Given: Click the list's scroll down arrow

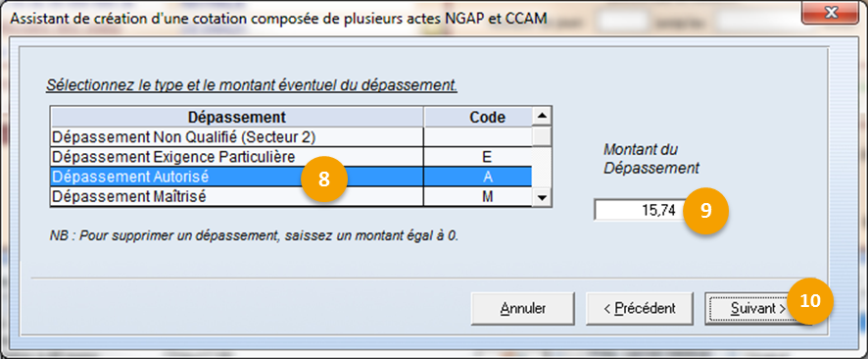Looking at the screenshot, I should (543, 197).
